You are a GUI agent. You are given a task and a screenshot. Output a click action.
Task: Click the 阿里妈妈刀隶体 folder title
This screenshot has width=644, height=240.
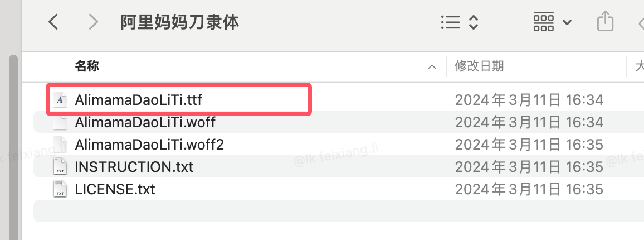pyautogui.click(x=180, y=22)
